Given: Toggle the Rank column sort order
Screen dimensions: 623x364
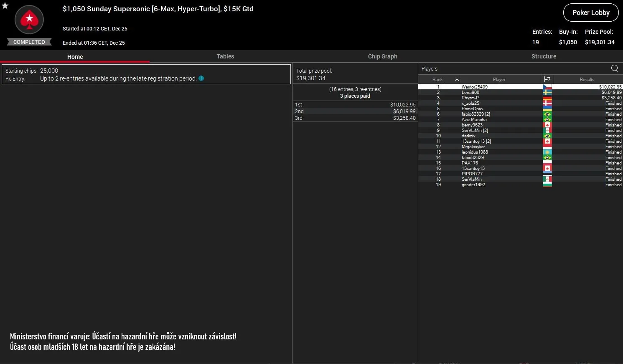Looking at the screenshot, I should coord(437,79).
